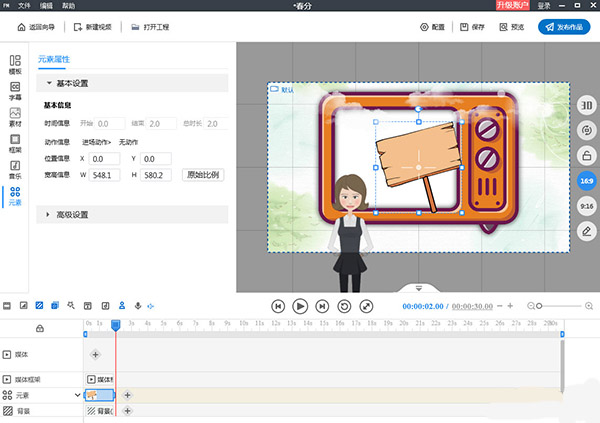The height and width of the screenshot is (423, 600).
Task: Open the 文件 menu
Action: click(x=24, y=5)
